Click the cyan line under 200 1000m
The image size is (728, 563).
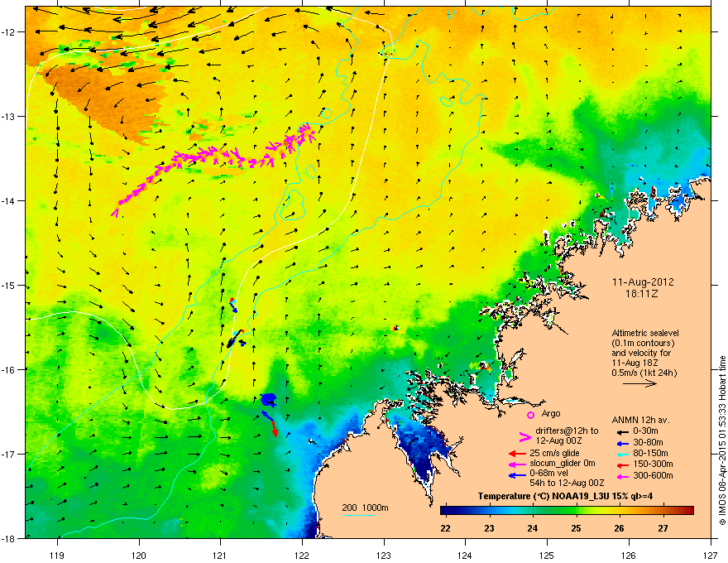[x=358, y=516]
